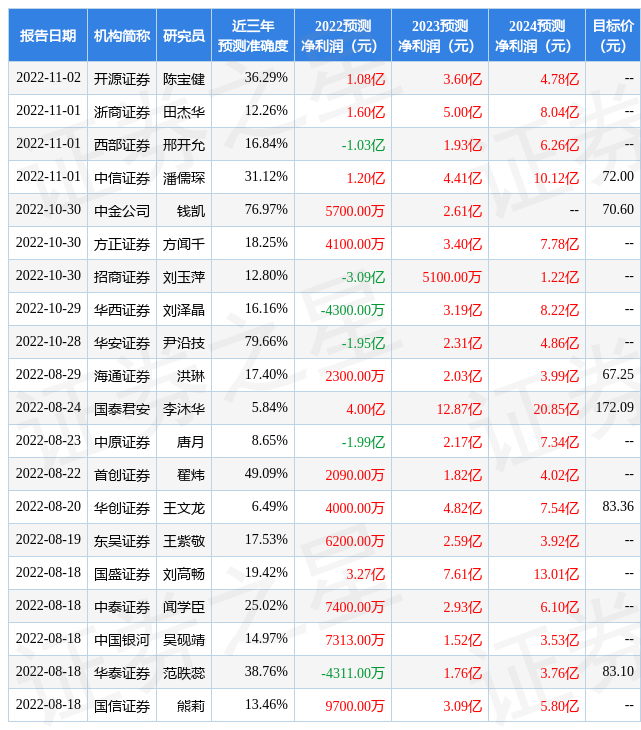Click the 49.09% accuracy value
Image resolution: width=641 pixels, height=730 pixels.
pyautogui.click(x=266, y=473)
